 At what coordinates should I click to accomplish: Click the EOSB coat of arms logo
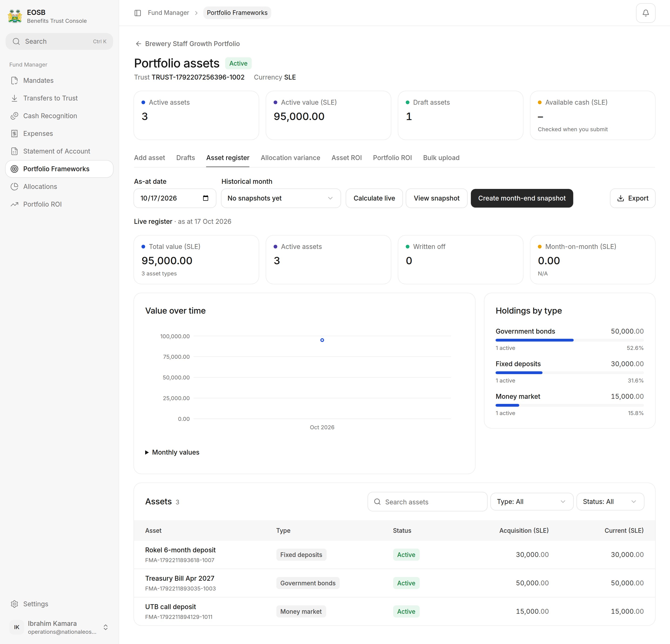[x=15, y=16]
